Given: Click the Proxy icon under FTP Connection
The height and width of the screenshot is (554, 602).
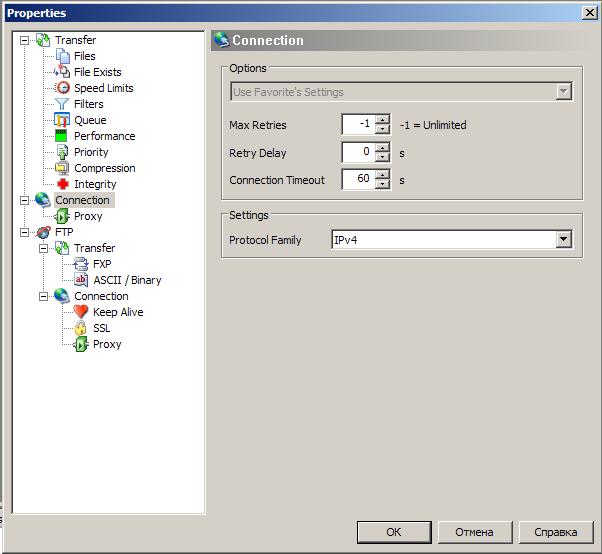Looking at the screenshot, I should click(81, 344).
